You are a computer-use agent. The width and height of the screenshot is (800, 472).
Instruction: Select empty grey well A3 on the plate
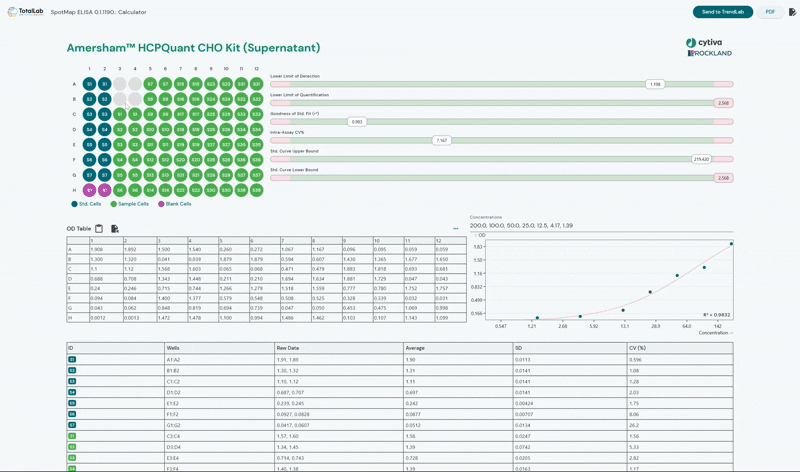(120, 84)
